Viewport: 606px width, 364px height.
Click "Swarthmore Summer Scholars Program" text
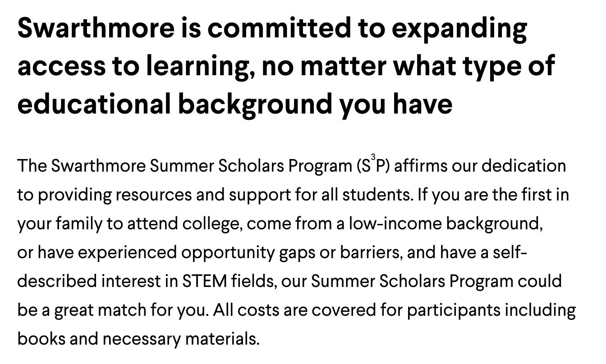201,166
